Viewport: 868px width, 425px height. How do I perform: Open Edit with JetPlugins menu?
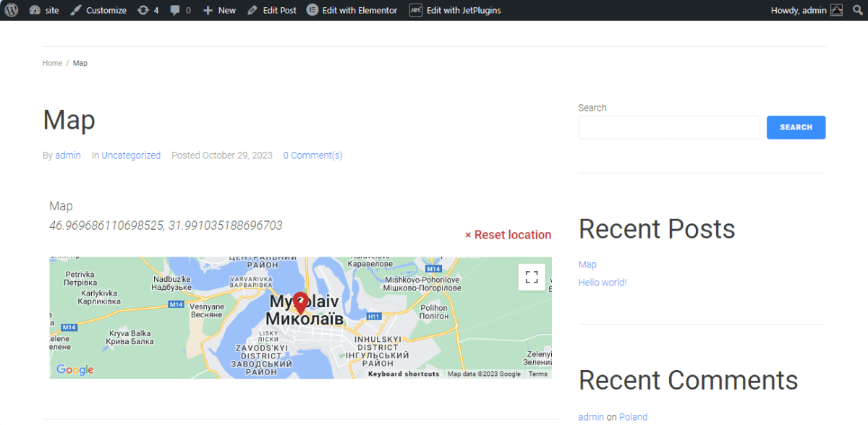[455, 10]
